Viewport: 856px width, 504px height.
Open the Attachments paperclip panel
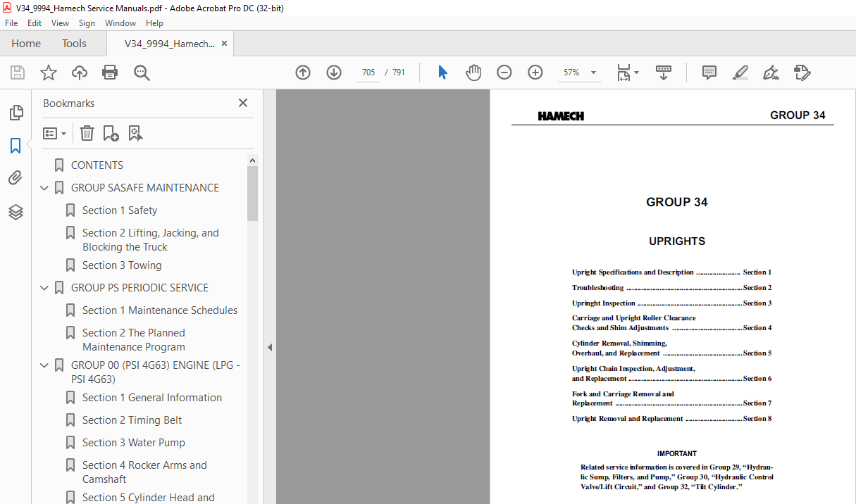15,178
